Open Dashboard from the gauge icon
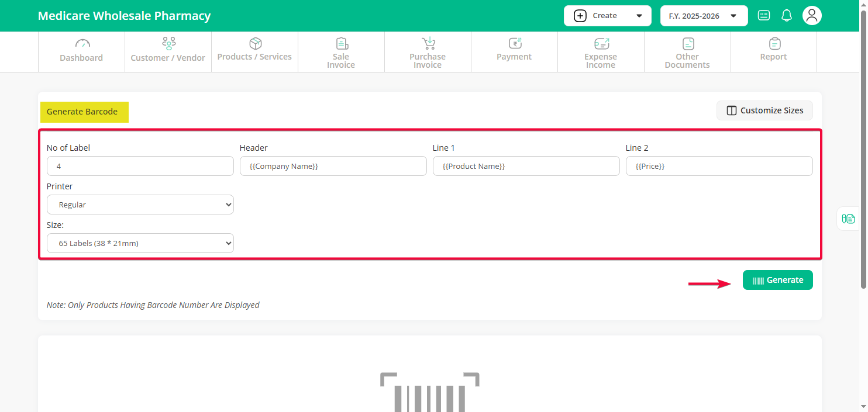Viewport: 868px width, 412px height. [x=82, y=44]
